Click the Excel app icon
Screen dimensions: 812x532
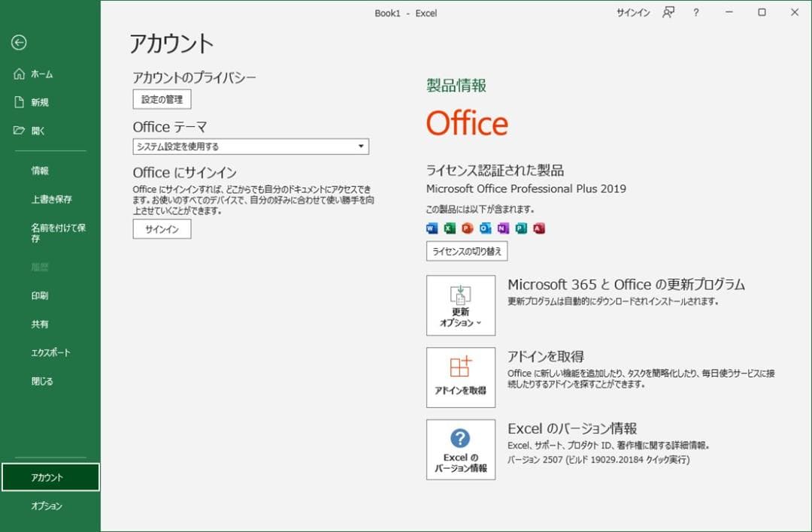(x=448, y=228)
